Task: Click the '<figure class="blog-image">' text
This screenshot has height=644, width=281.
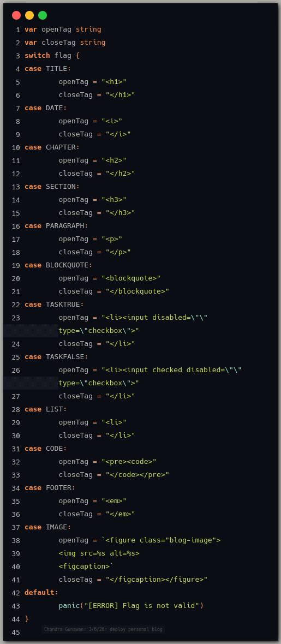Action: (163, 540)
